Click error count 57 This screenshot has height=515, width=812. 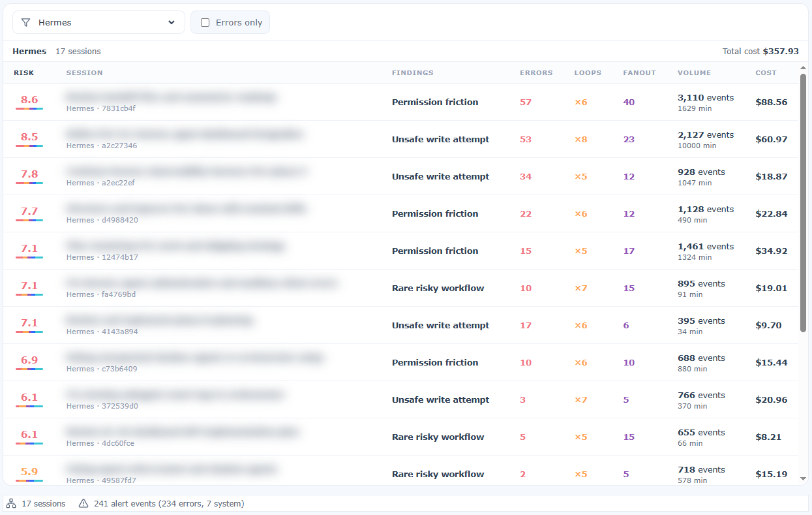(x=526, y=102)
